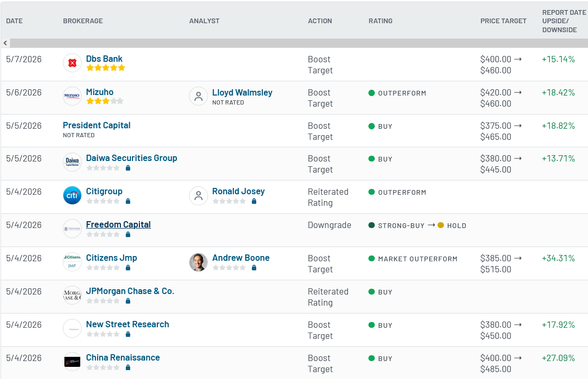Click the +27.09% upside value
The height and width of the screenshot is (379, 588).
(558, 358)
